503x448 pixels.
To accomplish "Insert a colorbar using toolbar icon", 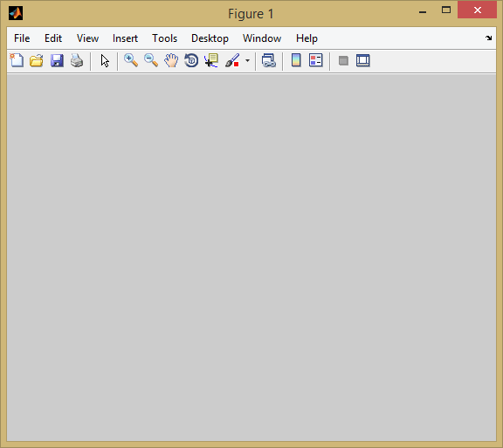I will click(296, 60).
